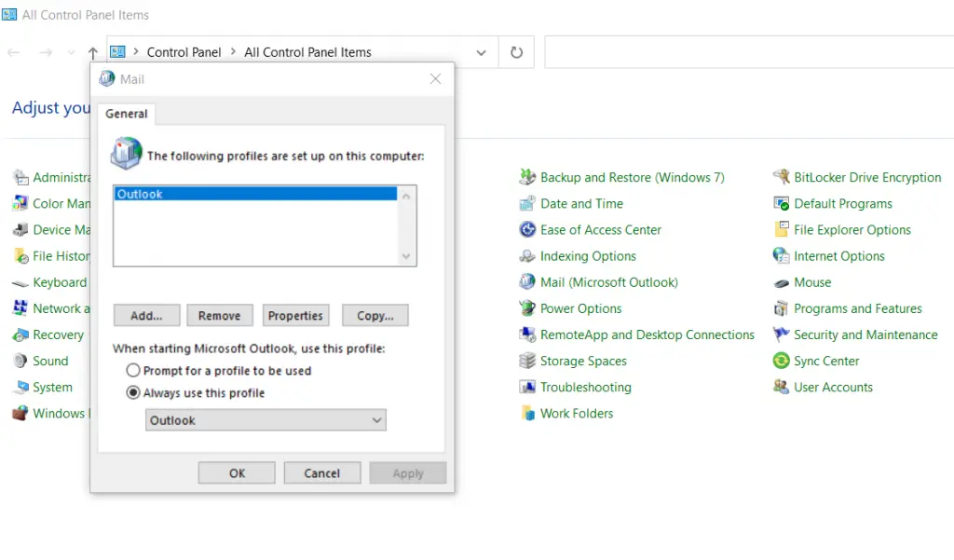Open the Mouse settings icon
This screenshot has height=560, width=954.
click(x=781, y=282)
